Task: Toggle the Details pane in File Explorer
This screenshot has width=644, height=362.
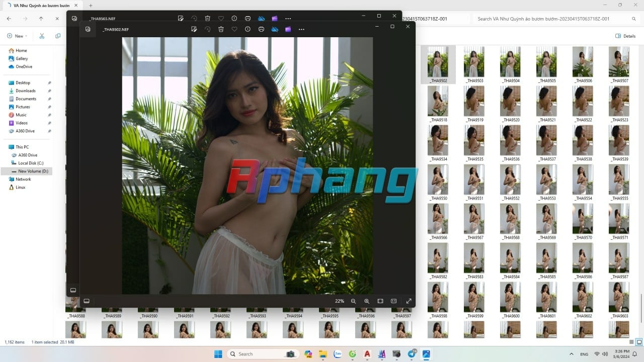Action: click(625, 36)
